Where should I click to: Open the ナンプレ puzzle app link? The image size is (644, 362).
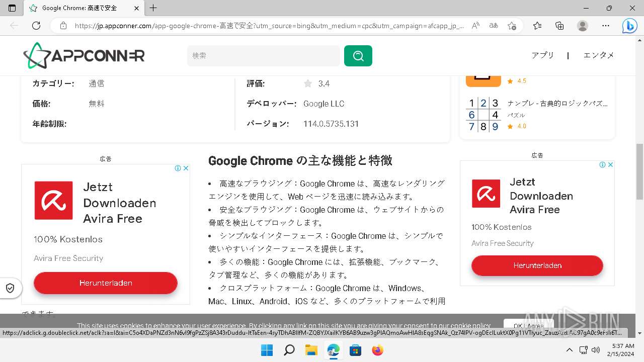tap(557, 104)
